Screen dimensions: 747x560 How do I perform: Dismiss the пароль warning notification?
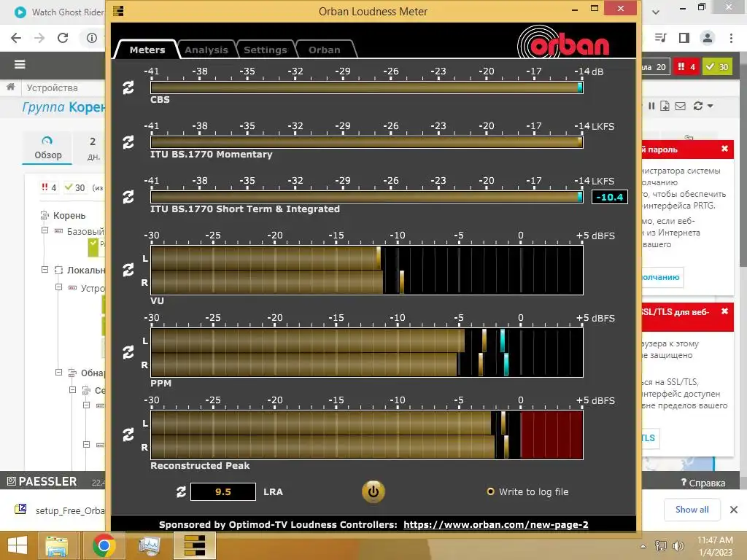tap(724, 149)
